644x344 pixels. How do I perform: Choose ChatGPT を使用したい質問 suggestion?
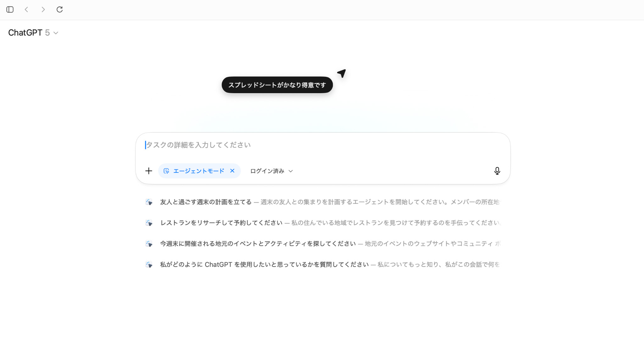tap(264, 264)
